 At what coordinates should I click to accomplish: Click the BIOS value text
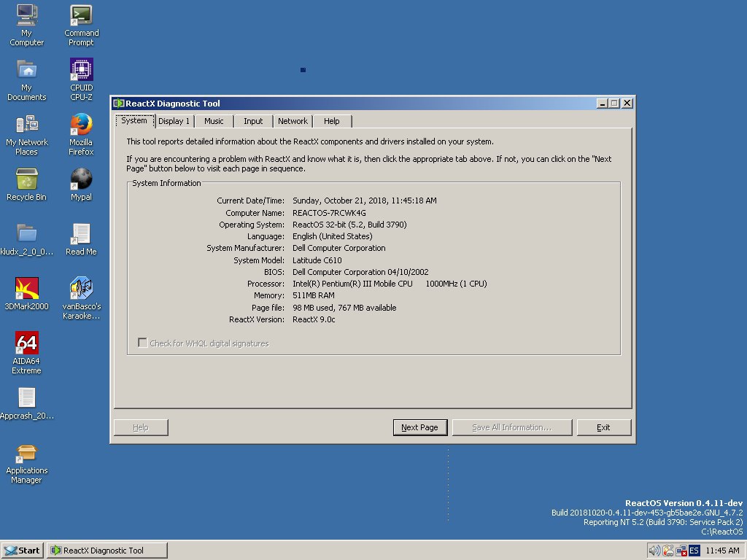pos(360,272)
